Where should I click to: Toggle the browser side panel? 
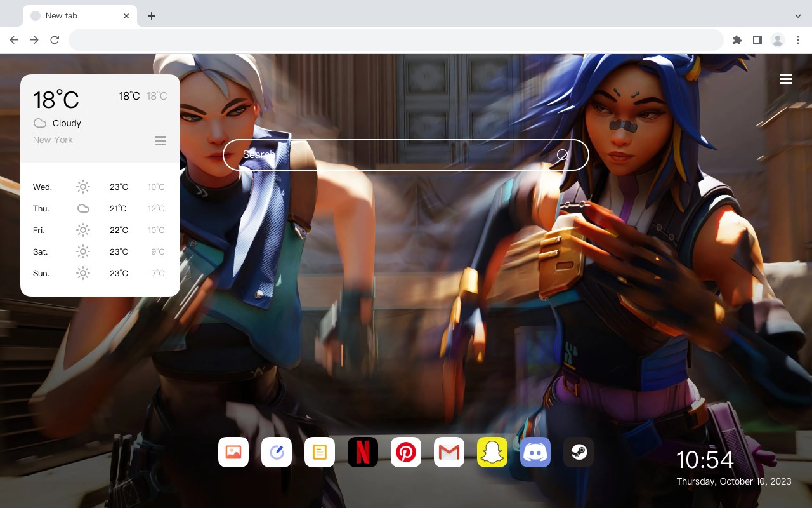757,40
